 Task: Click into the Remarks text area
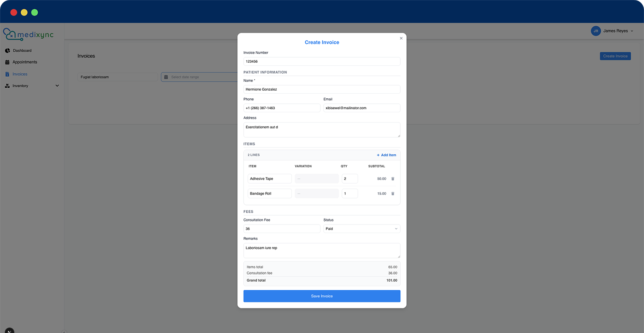click(x=322, y=250)
